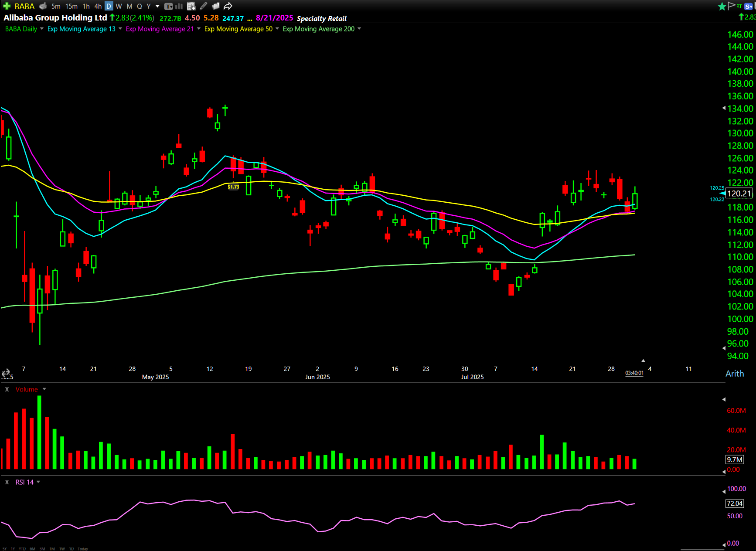
Task: Set range to YTD
Action: [x=22, y=549]
